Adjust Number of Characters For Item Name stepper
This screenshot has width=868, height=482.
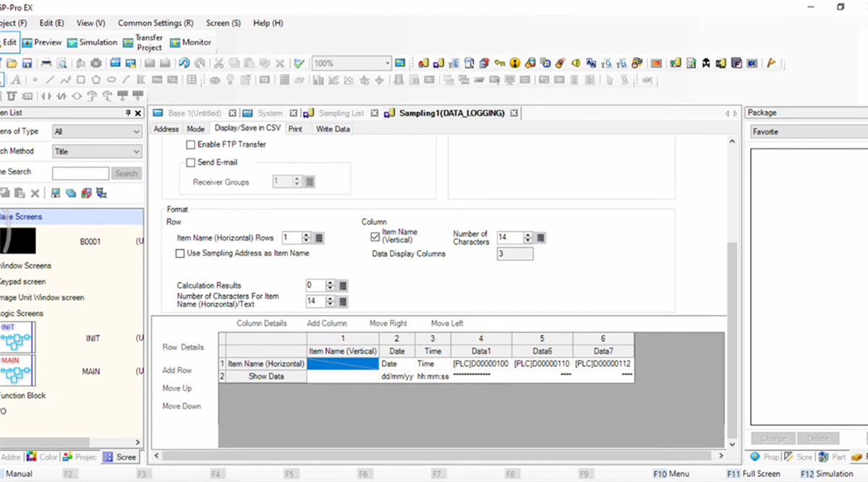(331, 301)
